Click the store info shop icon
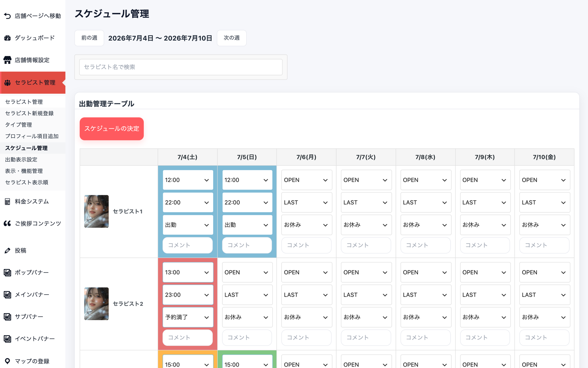The height and width of the screenshot is (368, 588). click(7, 60)
